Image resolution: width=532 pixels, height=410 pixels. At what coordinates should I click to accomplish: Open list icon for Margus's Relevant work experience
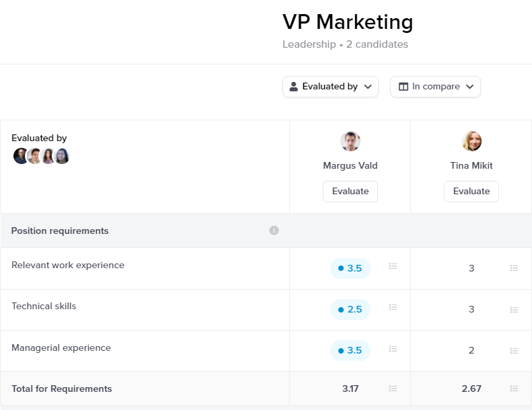pos(393,267)
